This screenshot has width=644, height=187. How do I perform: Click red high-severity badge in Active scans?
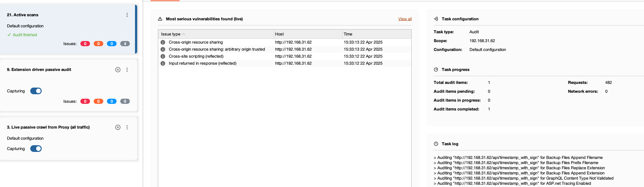click(85, 44)
